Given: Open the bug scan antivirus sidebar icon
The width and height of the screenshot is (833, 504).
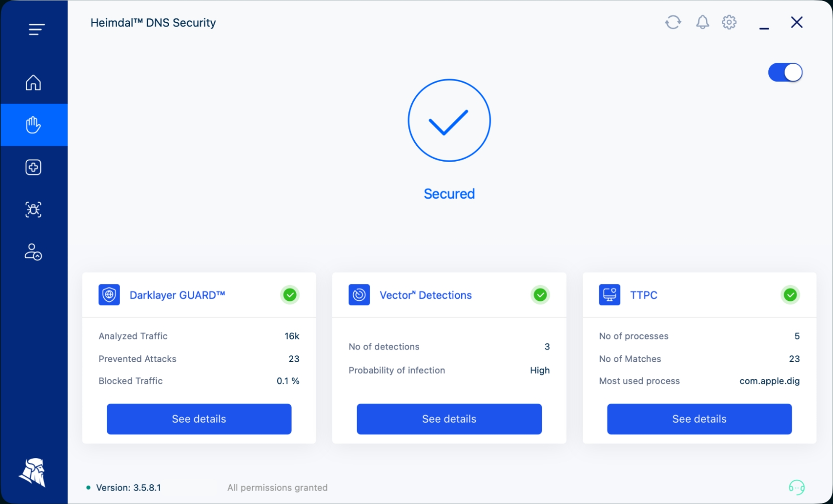Looking at the screenshot, I should [x=34, y=210].
